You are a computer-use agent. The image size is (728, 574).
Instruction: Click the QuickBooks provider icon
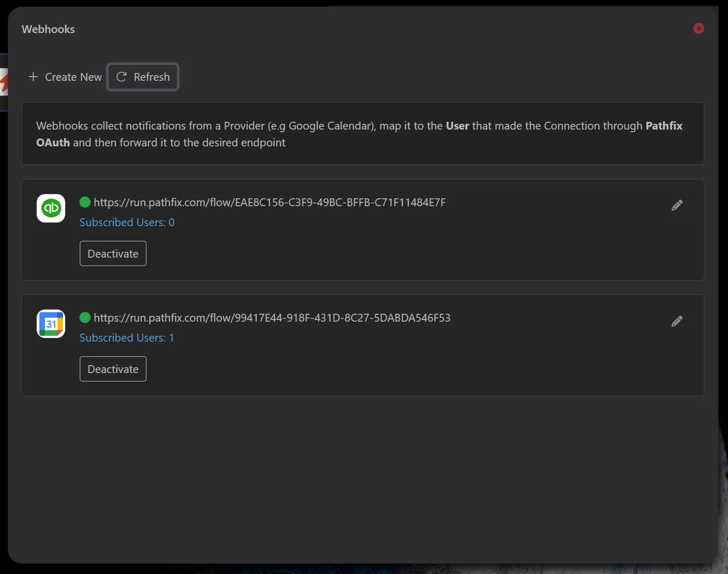coord(51,208)
